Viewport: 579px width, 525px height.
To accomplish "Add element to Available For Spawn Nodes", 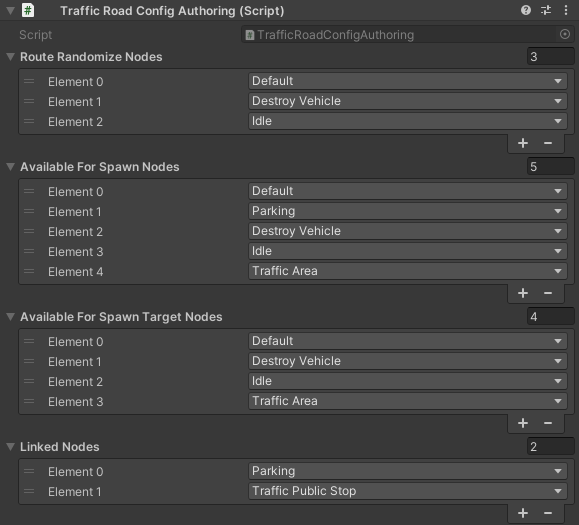I will click(x=523, y=293).
